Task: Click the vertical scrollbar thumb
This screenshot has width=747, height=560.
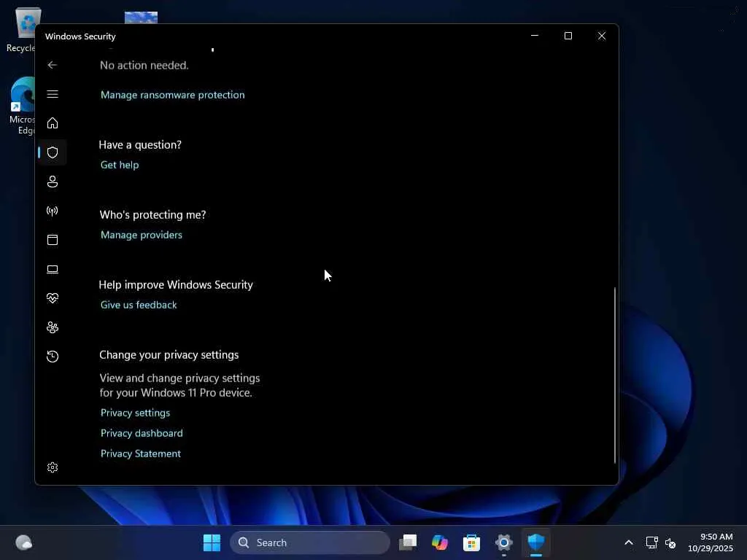Action: 614,376
